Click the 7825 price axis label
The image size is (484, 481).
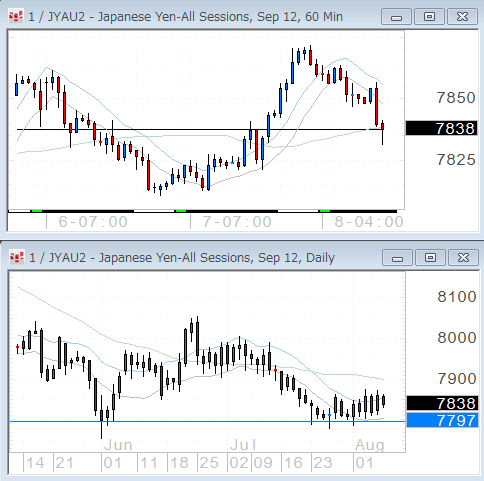point(456,160)
